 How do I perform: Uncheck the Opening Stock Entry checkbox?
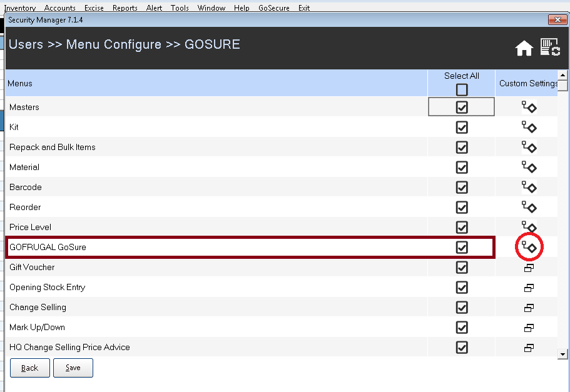462,288
